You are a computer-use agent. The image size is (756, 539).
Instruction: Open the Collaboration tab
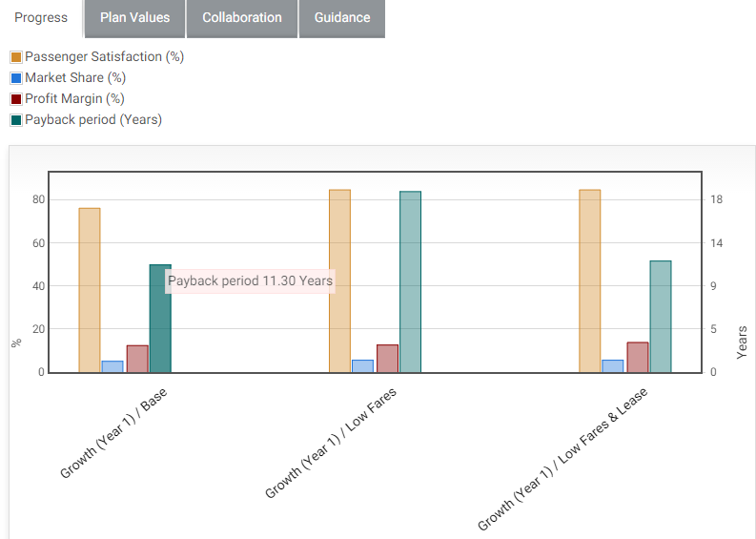tap(242, 18)
